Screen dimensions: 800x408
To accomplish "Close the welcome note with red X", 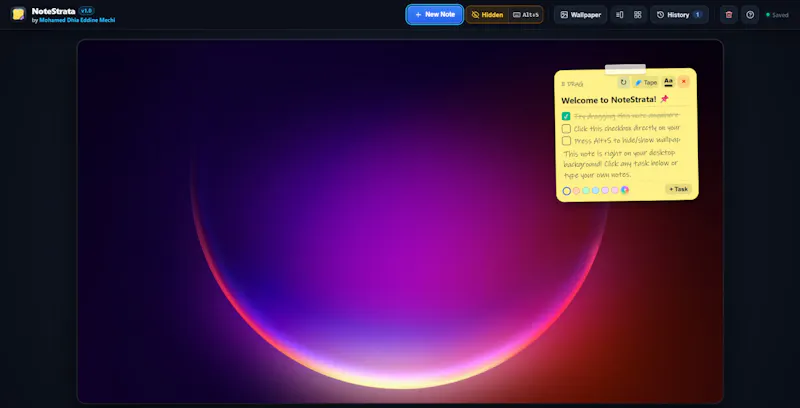I will pyautogui.click(x=684, y=82).
